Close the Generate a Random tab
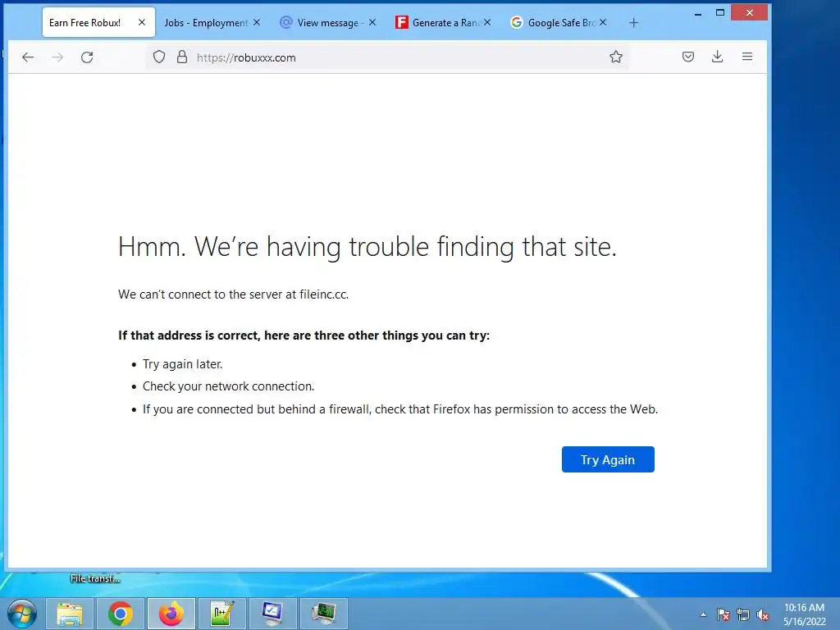This screenshot has width=840, height=630. point(487,22)
